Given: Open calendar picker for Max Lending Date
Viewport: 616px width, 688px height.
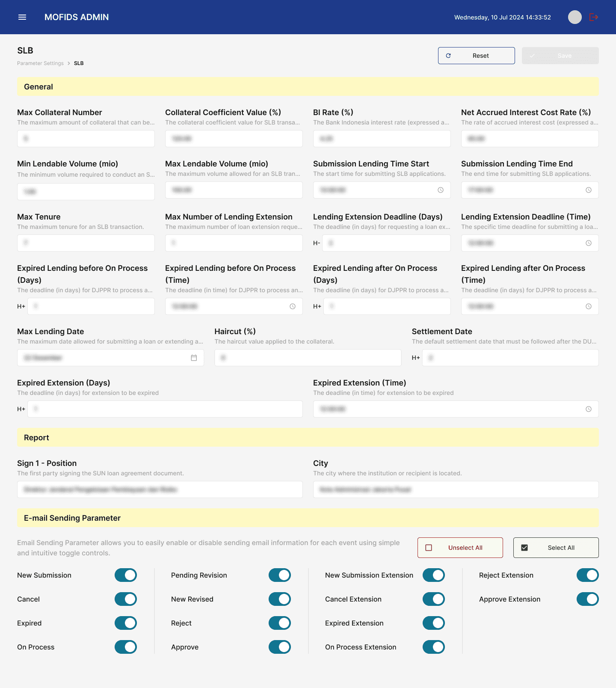Looking at the screenshot, I should [x=194, y=358].
